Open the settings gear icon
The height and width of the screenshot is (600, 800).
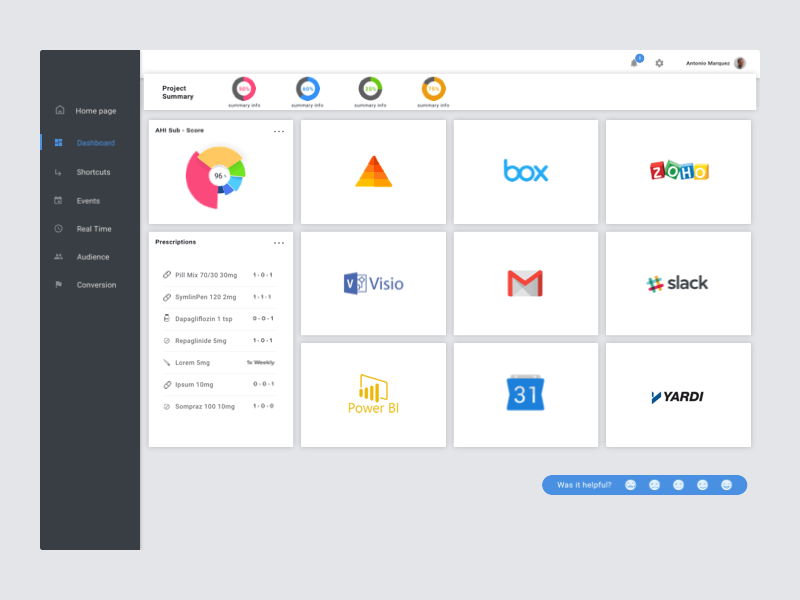pos(658,62)
